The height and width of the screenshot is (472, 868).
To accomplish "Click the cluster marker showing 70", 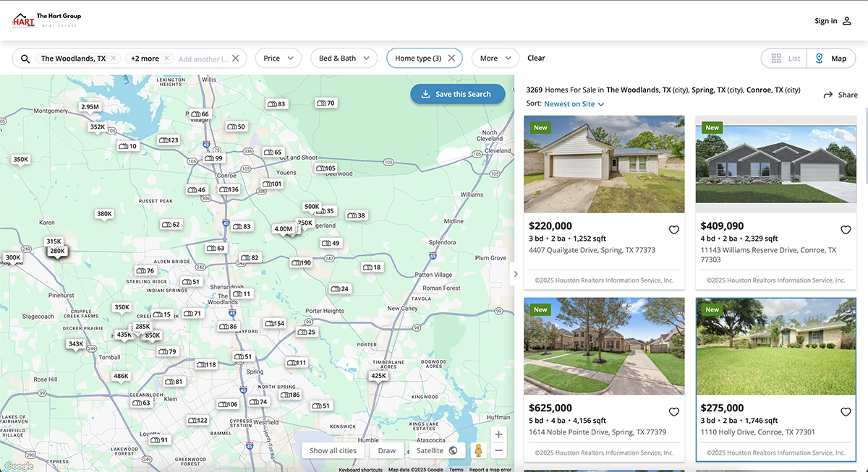I will (x=325, y=103).
